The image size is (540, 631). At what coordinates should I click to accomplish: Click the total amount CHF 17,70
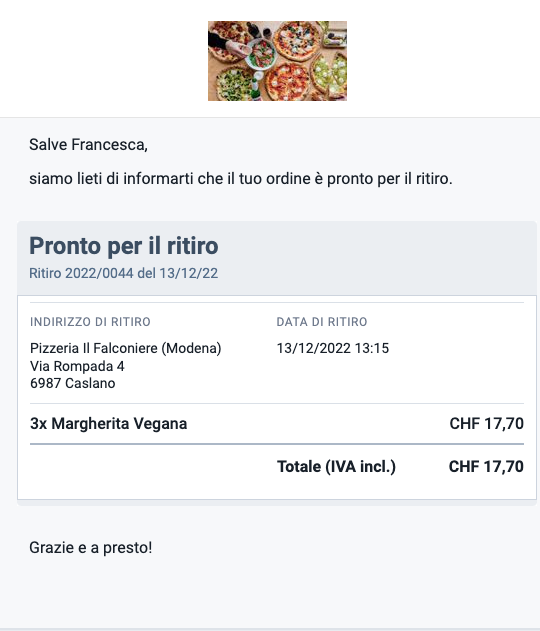486,466
